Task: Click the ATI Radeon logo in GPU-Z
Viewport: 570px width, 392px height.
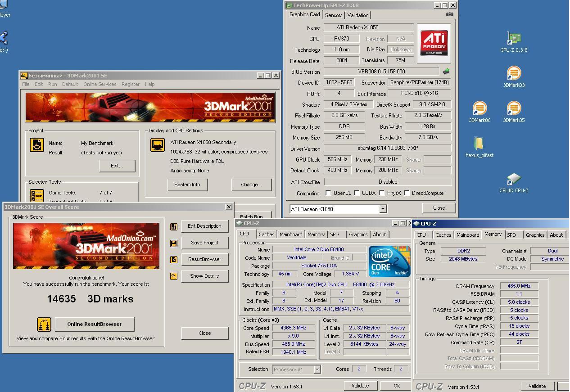Action: pyautogui.click(x=434, y=43)
